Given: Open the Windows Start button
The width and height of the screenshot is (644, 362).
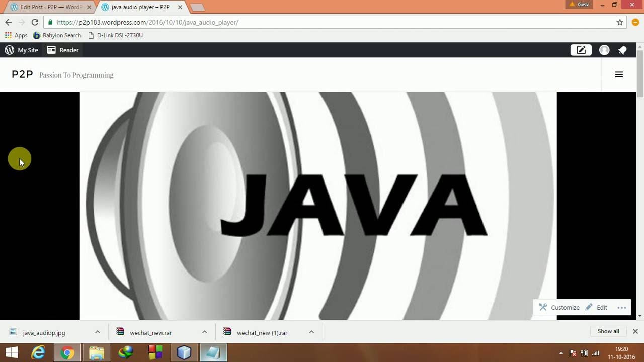Looking at the screenshot, I should point(12,353).
